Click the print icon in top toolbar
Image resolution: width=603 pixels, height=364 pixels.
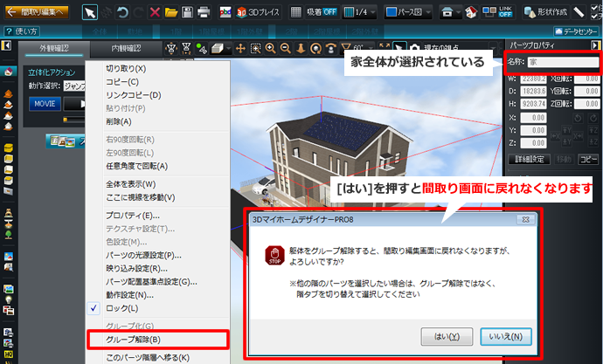(203, 12)
